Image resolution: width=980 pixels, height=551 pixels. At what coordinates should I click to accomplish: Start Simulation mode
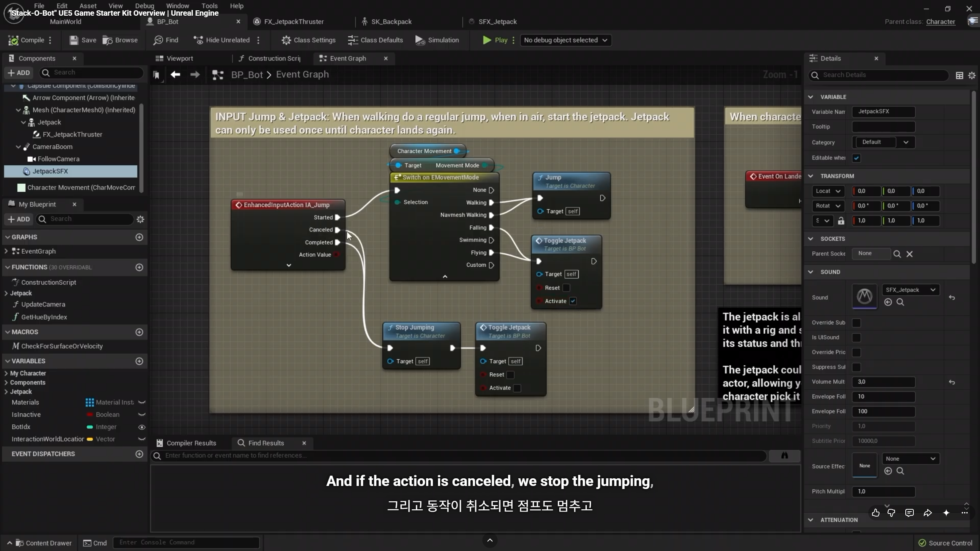coord(437,40)
